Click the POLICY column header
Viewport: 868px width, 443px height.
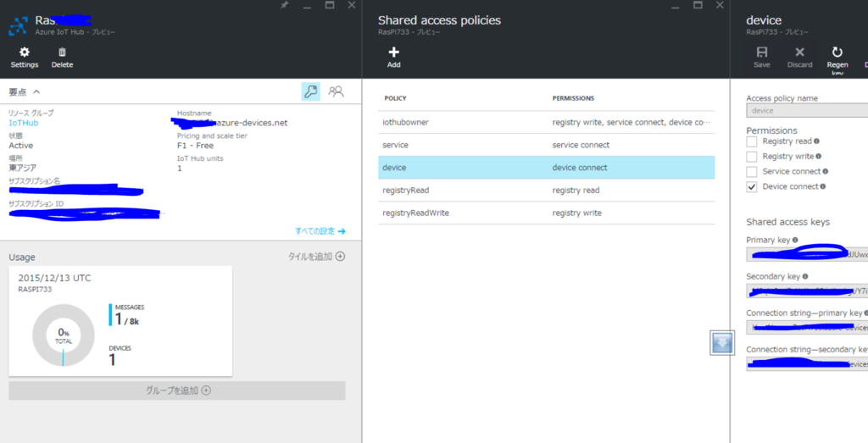(395, 98)
